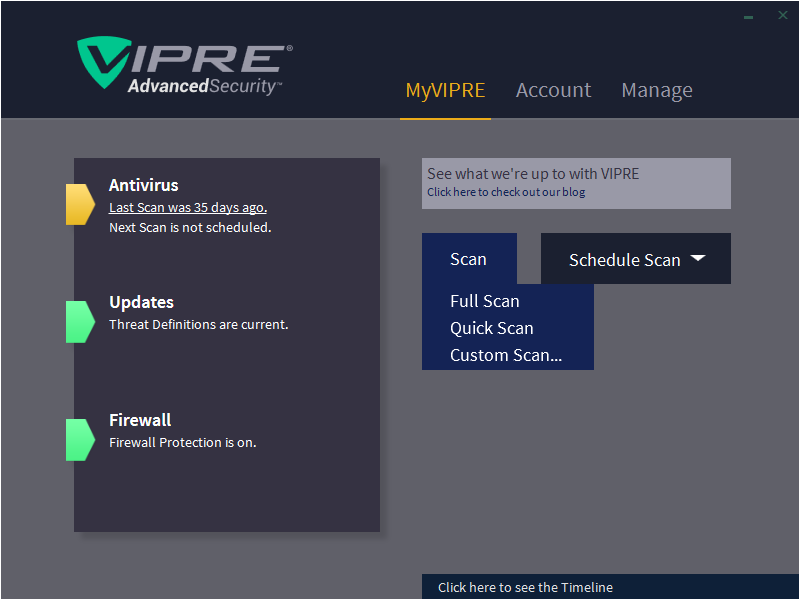This screenshot has width=800, height=600.
Task: Click the VIPRE Advanced Security logo
Action: [185, 67]
